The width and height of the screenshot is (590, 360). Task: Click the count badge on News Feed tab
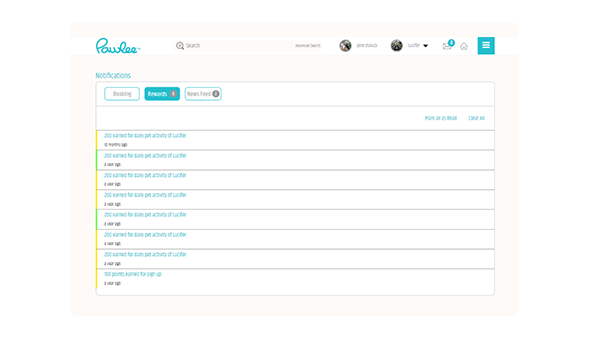[x=216, y=94]
